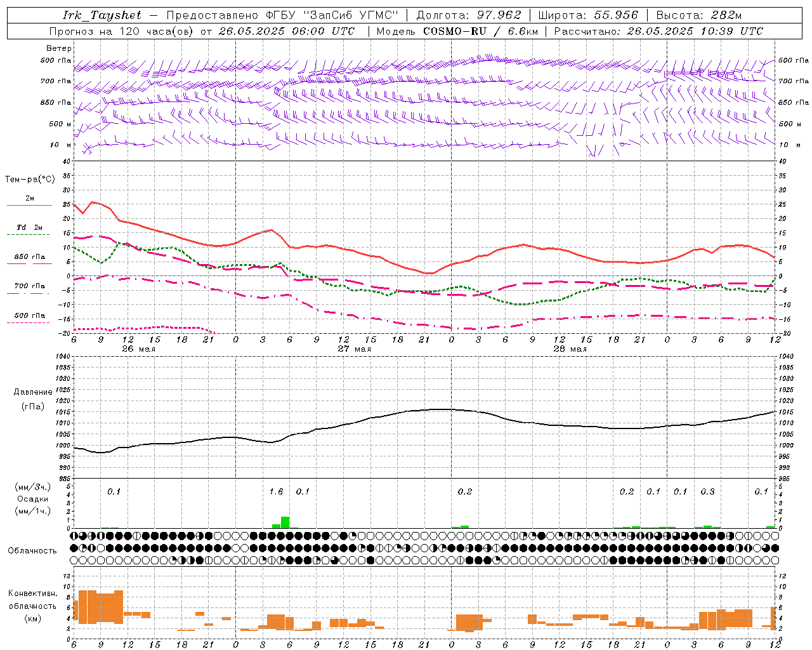Click the (мм/3ч.) precipitation unit label
Image resolution: width=812 pixels, height=650 pixels.
[33, 487]
